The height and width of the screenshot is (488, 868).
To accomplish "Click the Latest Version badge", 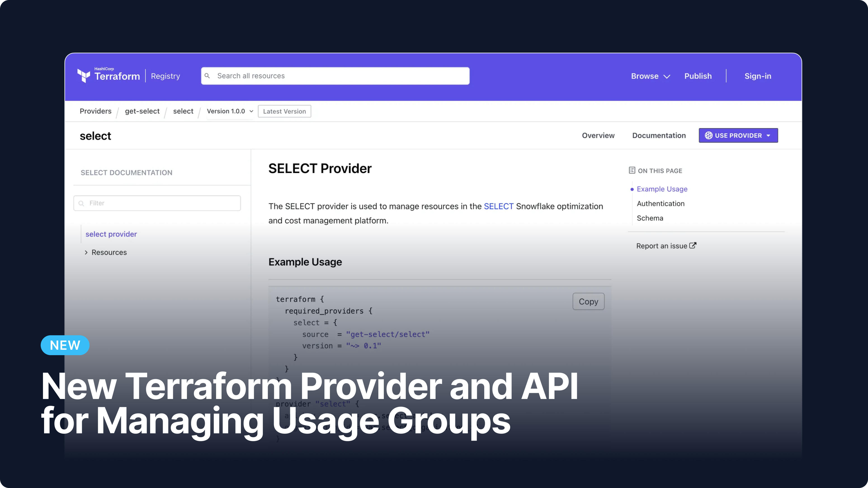I will 284,111.
